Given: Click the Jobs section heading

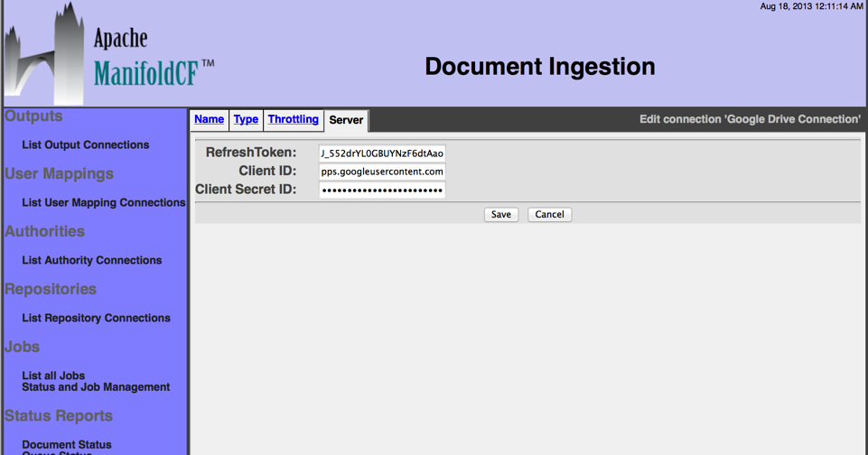Looking at the screenshot, I should click(23, 347).
